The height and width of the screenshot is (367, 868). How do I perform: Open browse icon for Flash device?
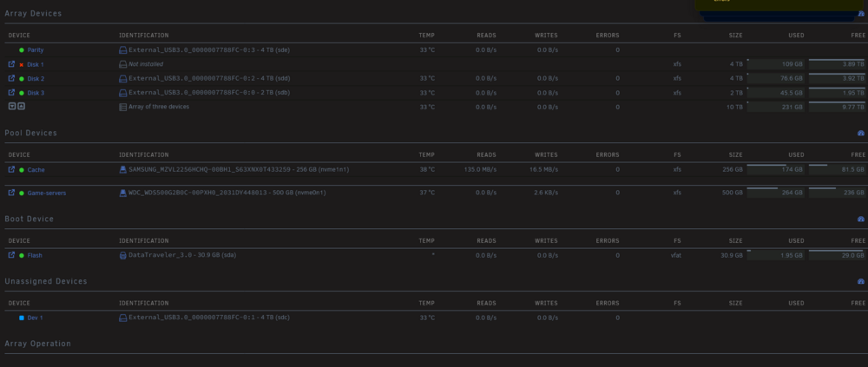coord(11,255)
